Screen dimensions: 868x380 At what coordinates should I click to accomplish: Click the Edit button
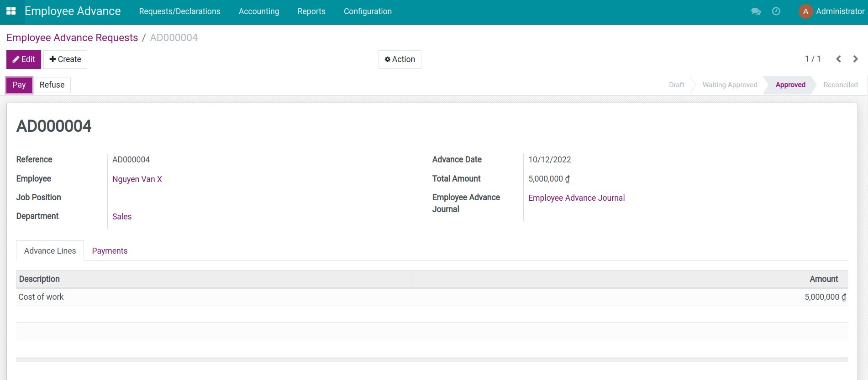click(x=24, y=59)
